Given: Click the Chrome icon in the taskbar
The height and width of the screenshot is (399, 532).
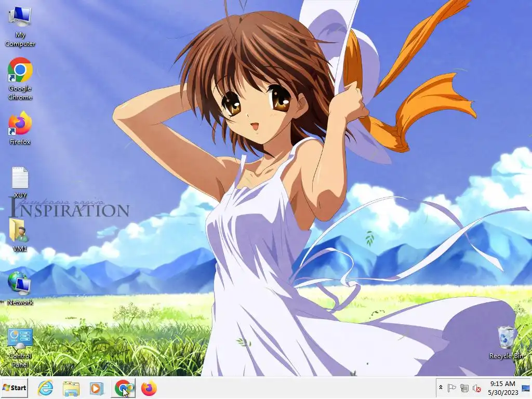Looking at the screenshot, I should 123,388.
